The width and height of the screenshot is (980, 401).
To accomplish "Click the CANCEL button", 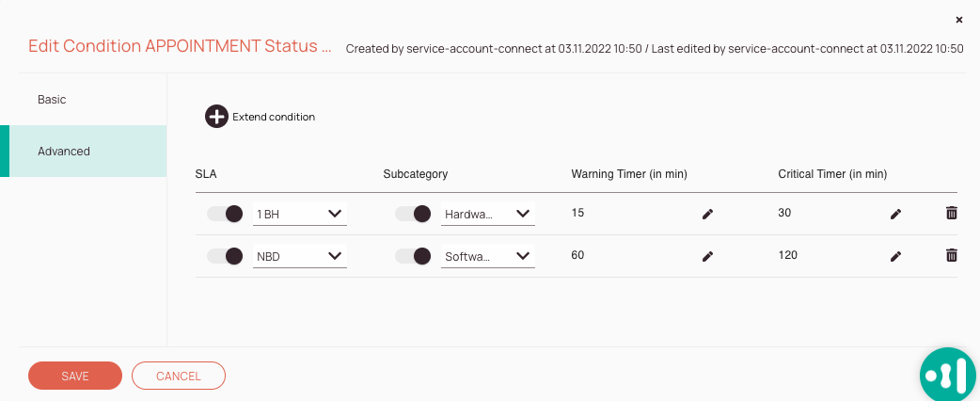I will pyautogui.click(x=179, y=376).
